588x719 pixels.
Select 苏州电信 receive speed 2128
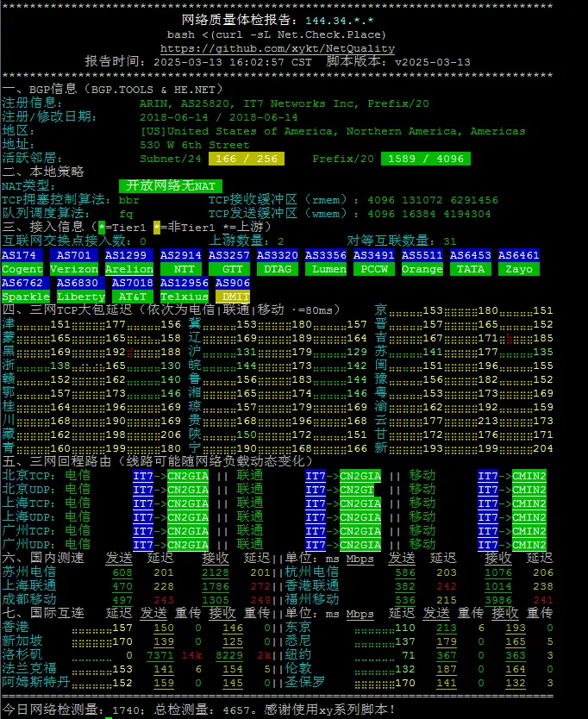(215, 572)
